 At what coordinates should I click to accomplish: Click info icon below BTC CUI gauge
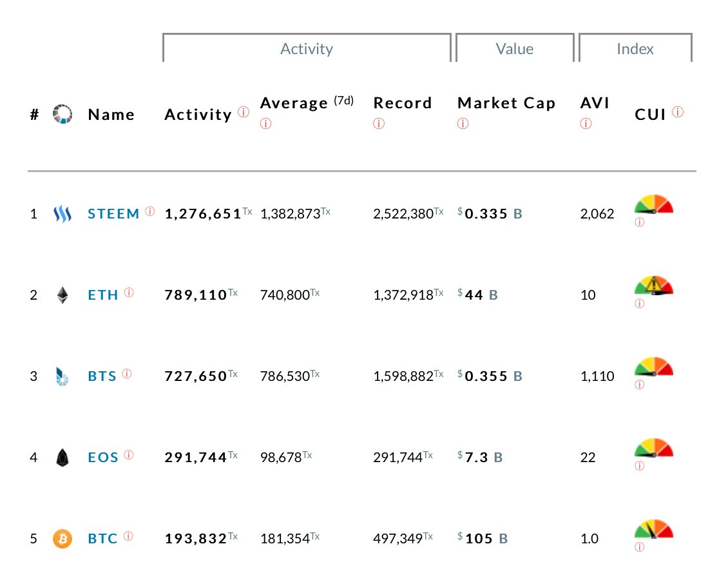pyautogui.click(x=640, y=547)
